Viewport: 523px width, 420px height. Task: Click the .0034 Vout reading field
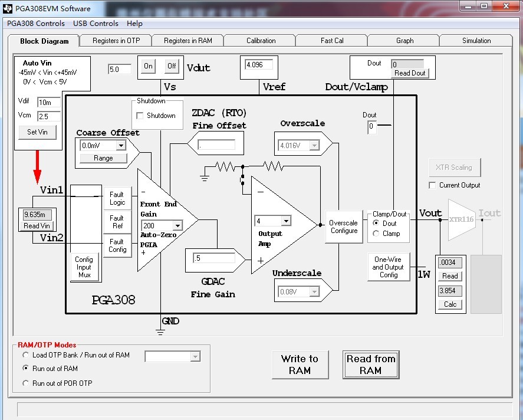pyautogui.click(x=450, y=262)
